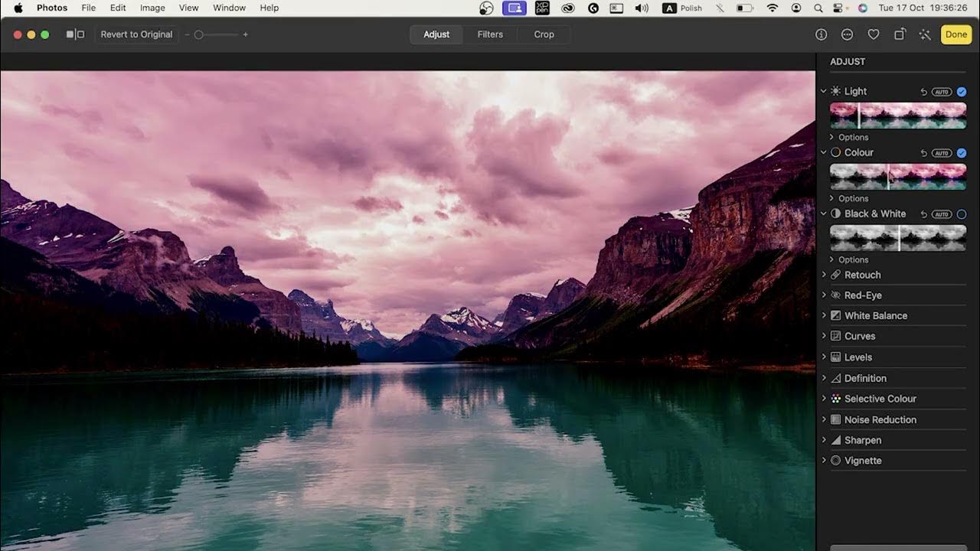Screen dimensions: 980x551
Task: Switch to the Filters tab
Action: (489, 34)
